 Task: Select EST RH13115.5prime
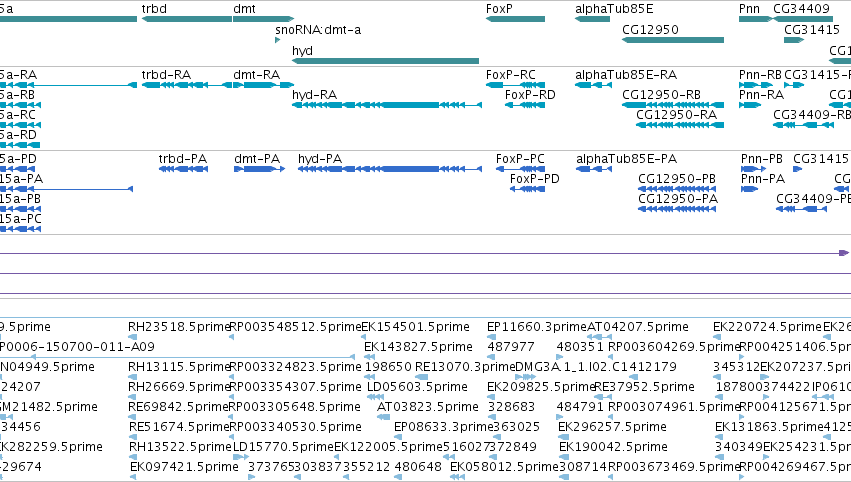tap(180, 367)
